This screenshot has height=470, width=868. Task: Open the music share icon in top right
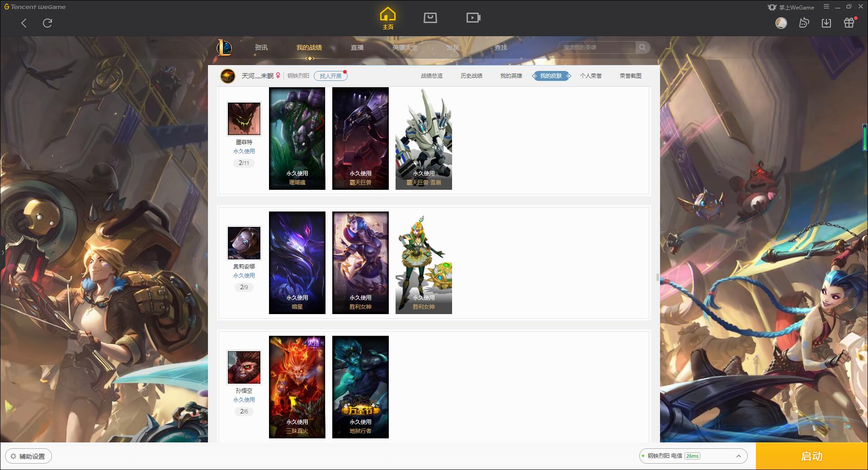(x=804, y=23)
